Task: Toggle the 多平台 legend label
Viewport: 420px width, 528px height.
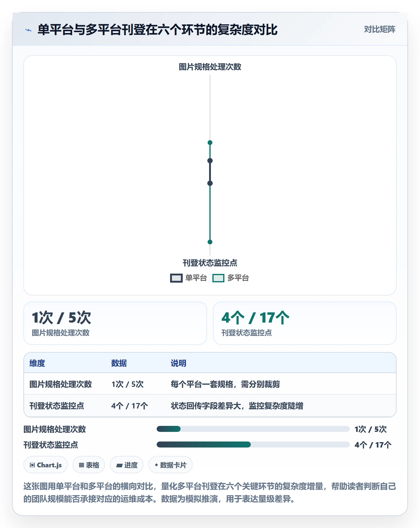Action: tap(238, 278)
